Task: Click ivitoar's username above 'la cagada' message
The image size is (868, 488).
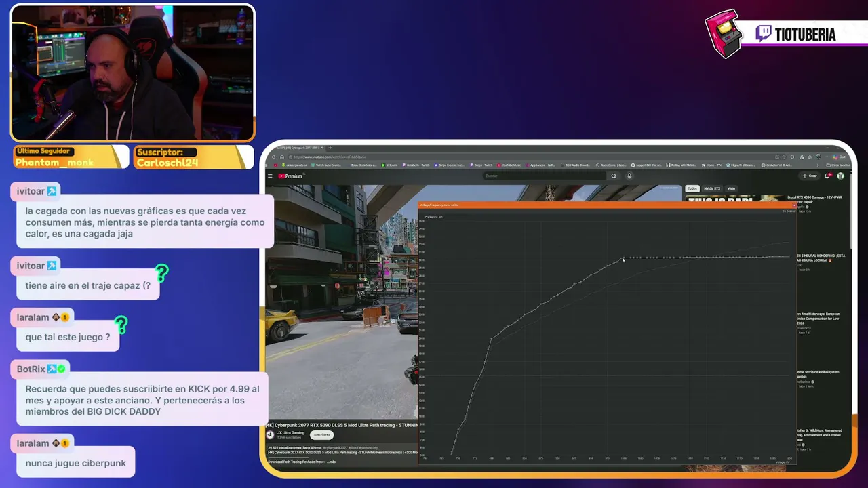Action: click(31, 191)
